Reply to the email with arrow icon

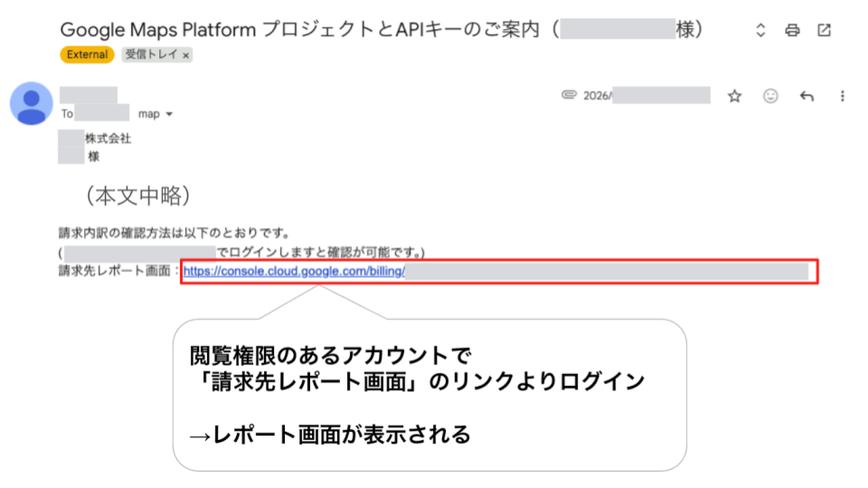[807, 97]
